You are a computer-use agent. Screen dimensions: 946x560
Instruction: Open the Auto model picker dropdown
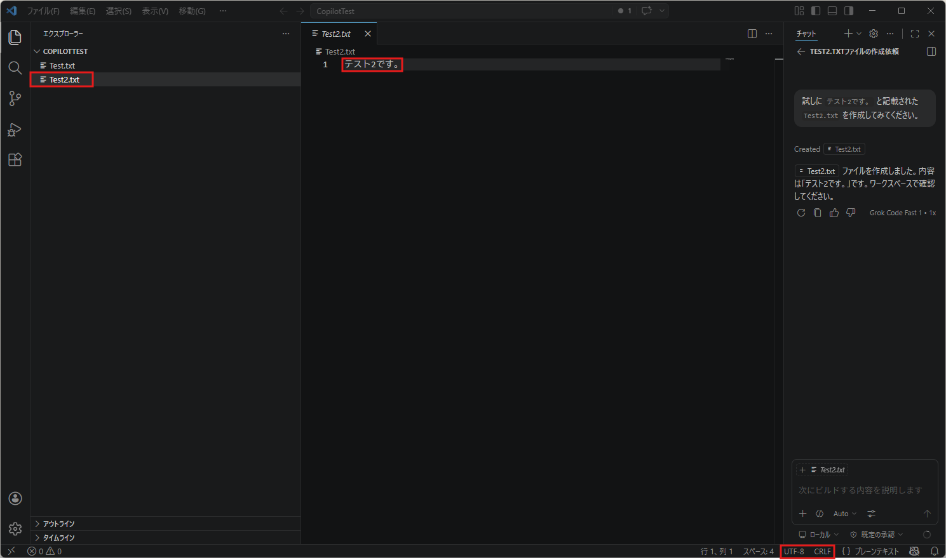(x=844, y=514)
